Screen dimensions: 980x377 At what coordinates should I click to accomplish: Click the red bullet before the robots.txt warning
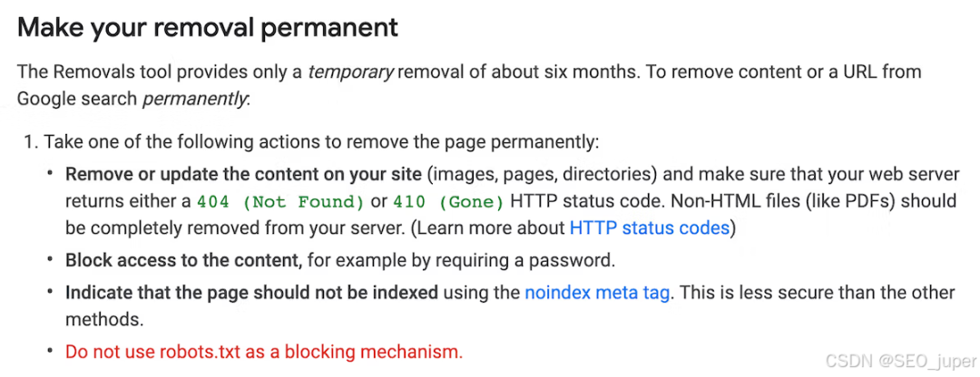49,351
